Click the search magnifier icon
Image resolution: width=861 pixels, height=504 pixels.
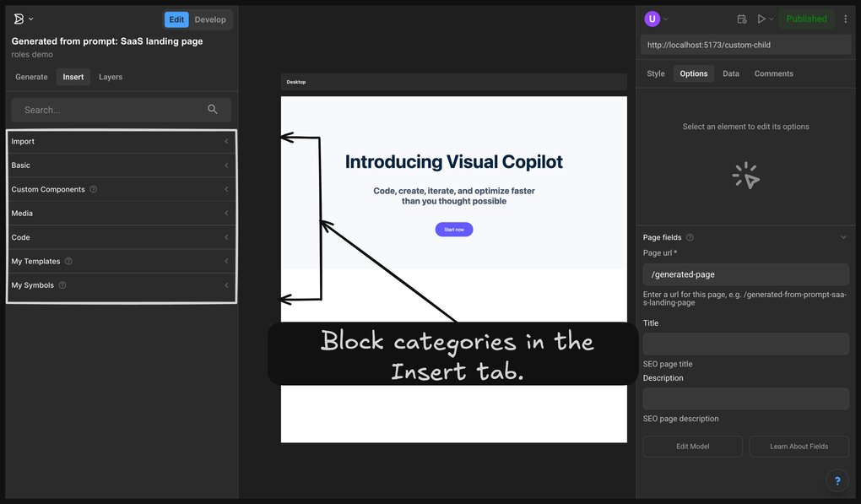(x=213, y=109)
